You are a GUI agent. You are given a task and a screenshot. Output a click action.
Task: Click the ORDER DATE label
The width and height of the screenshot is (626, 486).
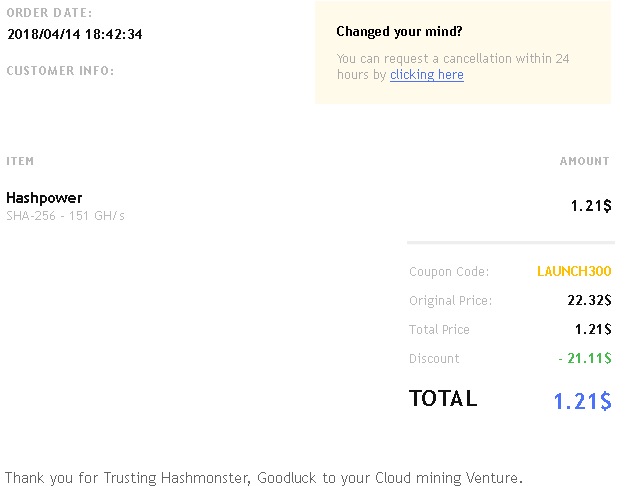tap(49, 13)
